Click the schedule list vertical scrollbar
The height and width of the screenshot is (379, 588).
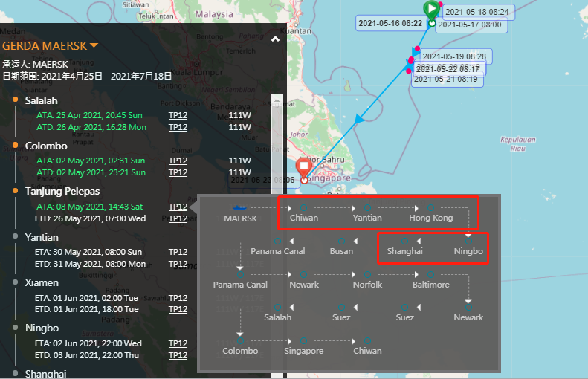tap(278, 149)
